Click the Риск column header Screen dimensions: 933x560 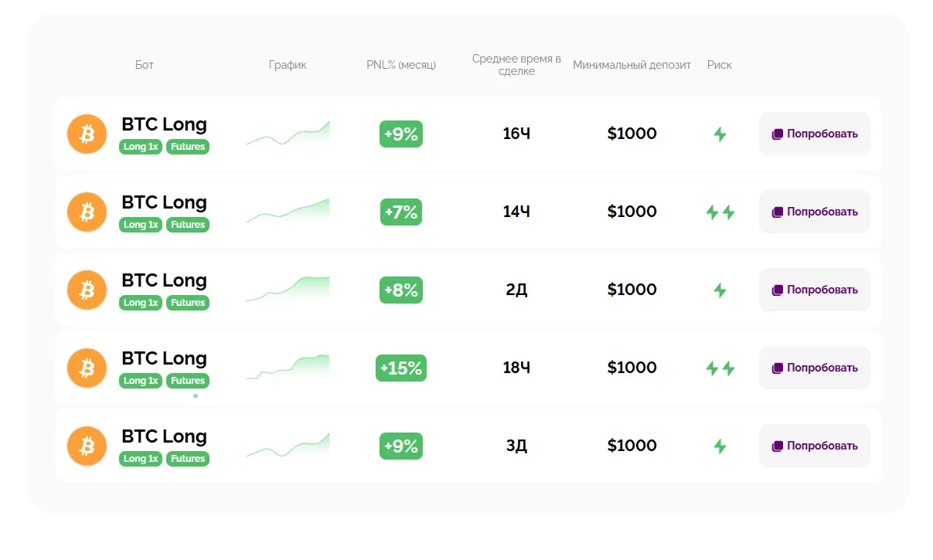pyautogui.click(x=719, y=65)
